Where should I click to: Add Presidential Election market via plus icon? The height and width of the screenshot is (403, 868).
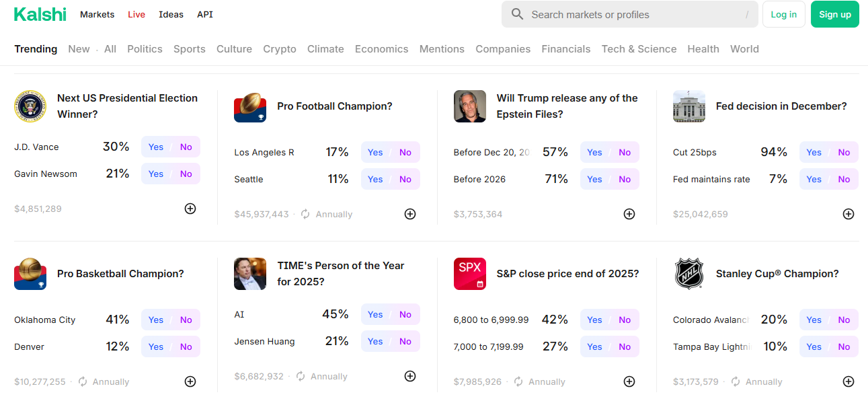190,209
